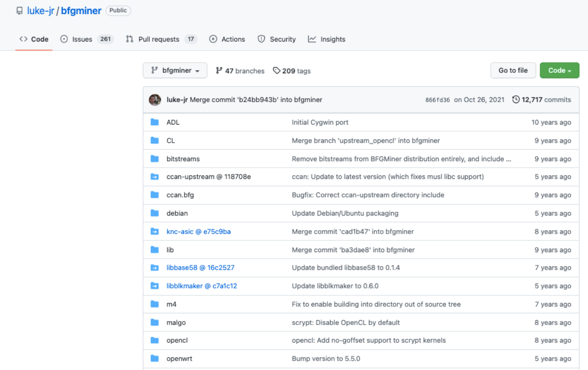The height and width of the screenshot is (370, 588).
Task: Click the submodule icon for ccan-upstream
Action: (155, 176)
